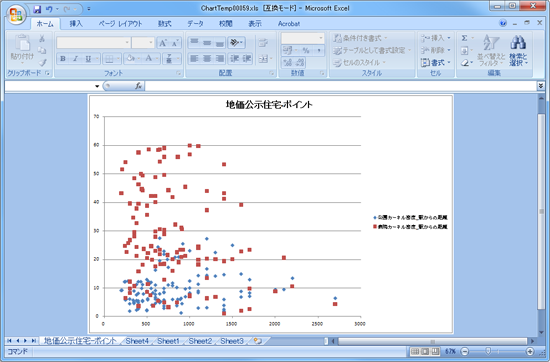Open the 挿入 Insert ribbon tab
Image resolution: width=550 pixels, height=362 pixels.
click(x=76, y=24)
